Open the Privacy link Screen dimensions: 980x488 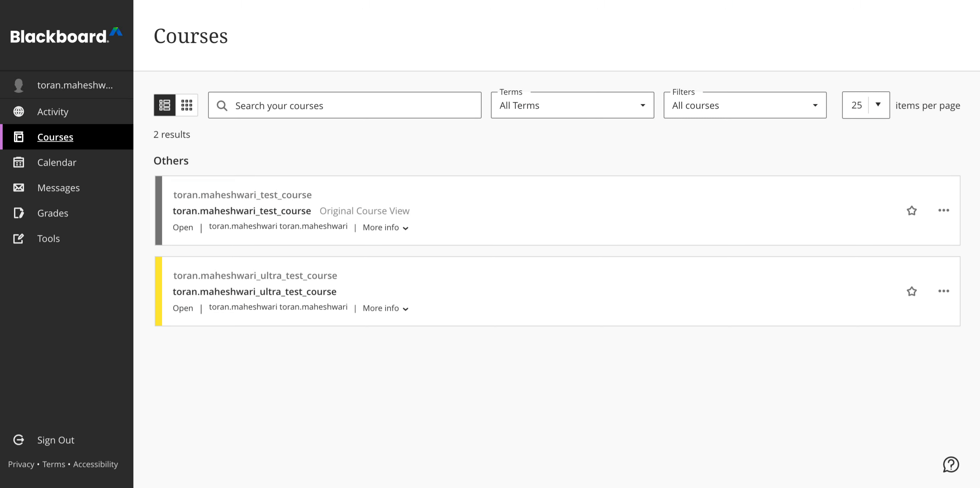coord(21,464)
